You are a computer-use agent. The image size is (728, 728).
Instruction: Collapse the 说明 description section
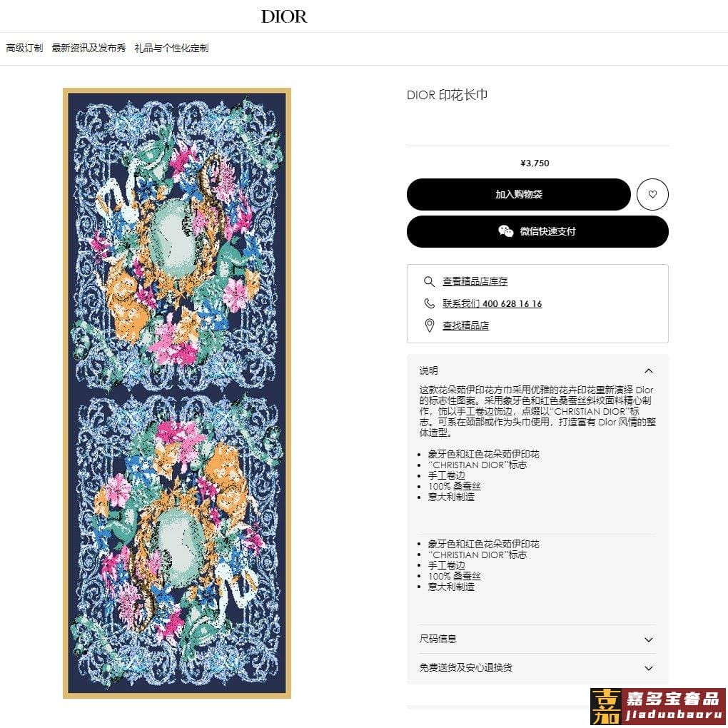[x=649, y=370]
